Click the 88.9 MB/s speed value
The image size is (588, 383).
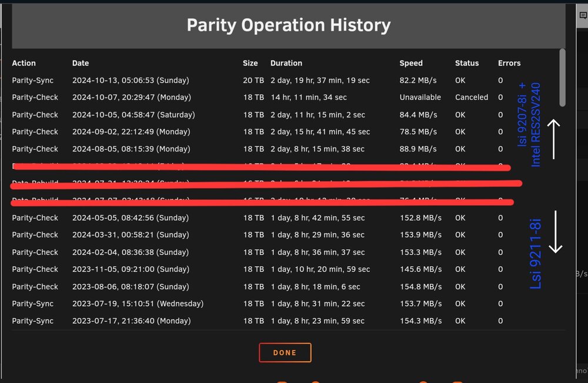[x=418, y=149]
